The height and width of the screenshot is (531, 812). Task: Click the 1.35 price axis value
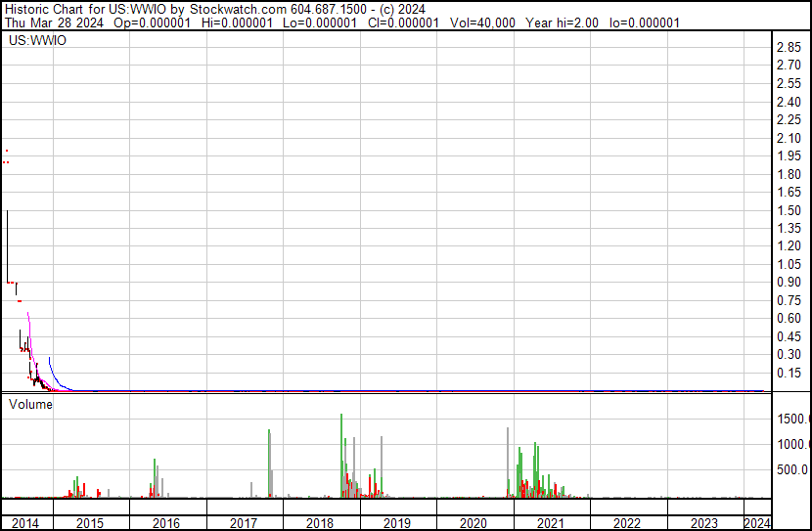tap(789, 228)
